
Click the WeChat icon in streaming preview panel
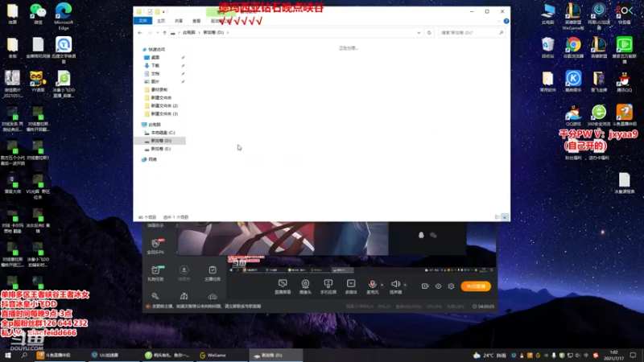[x=433, y=235]
